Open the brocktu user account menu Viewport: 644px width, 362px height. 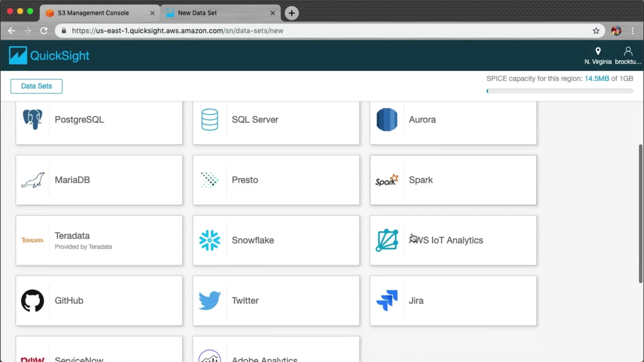[628, 56]
